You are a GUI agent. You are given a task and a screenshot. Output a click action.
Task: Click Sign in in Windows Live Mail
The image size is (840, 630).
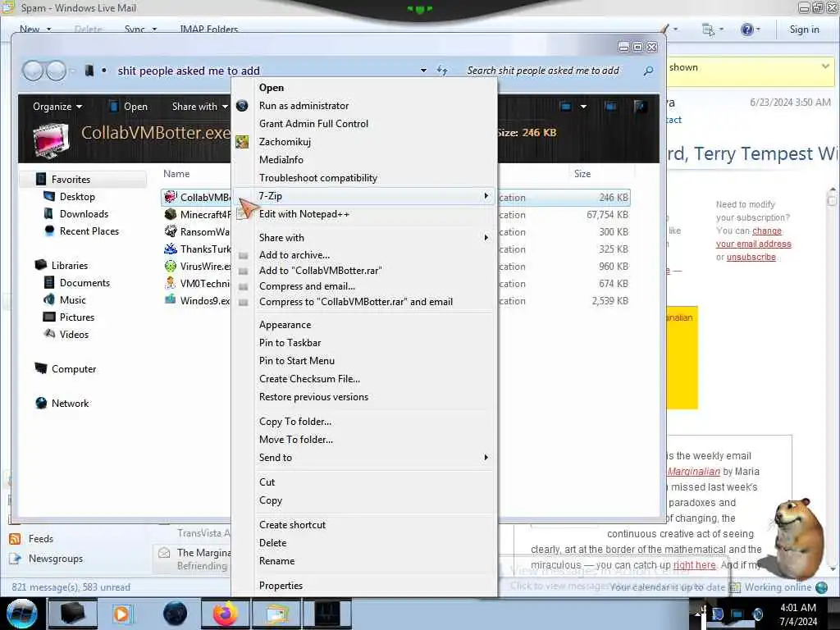pos(804,30)
